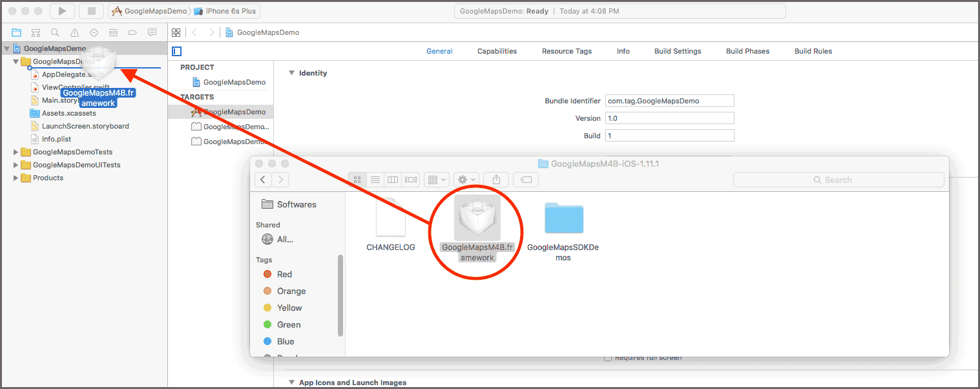Switch Finder to column view
The width and height of the screenshot is (980, 389).
tap(392, 180)
